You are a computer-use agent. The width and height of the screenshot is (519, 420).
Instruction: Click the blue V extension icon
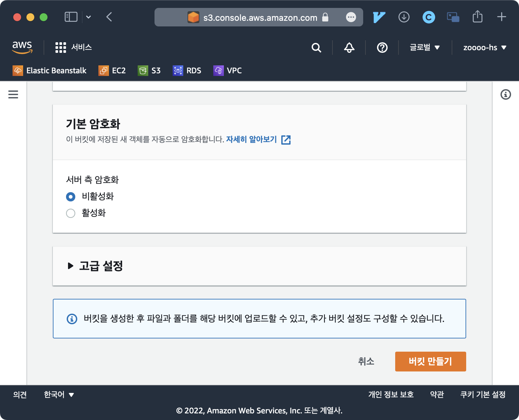point(379,17)
